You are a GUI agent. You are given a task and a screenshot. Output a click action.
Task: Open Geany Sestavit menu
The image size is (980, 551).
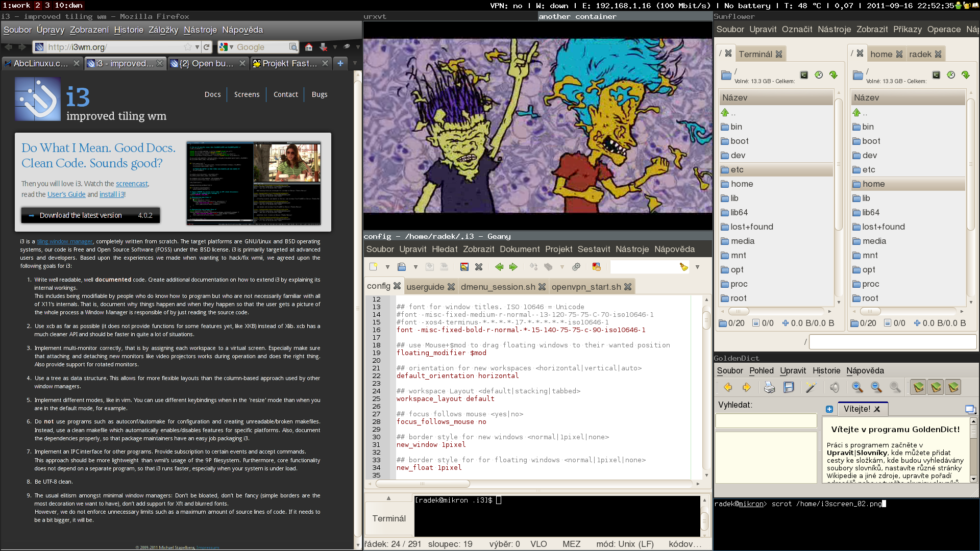click(594, 249)
